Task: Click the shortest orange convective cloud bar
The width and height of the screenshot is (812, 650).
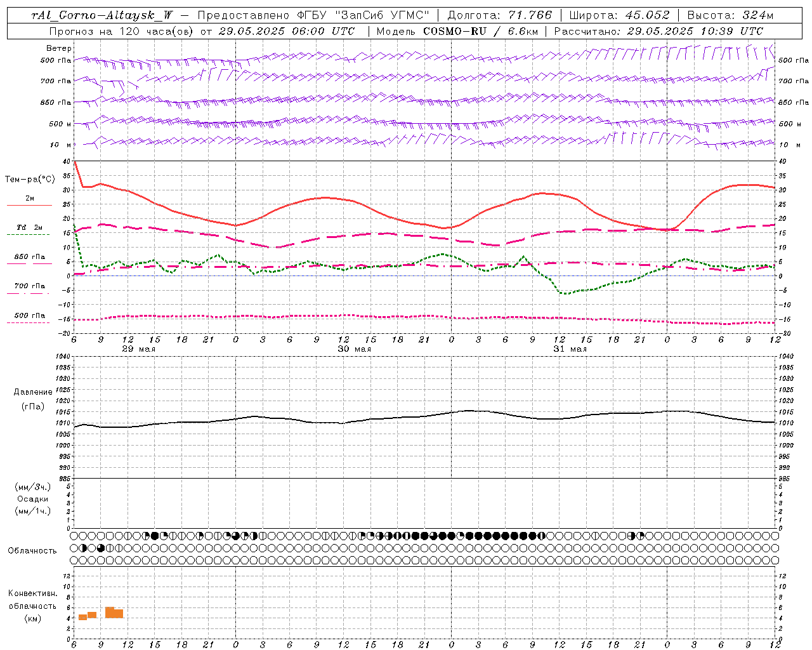Action: (x=83, y=617)
